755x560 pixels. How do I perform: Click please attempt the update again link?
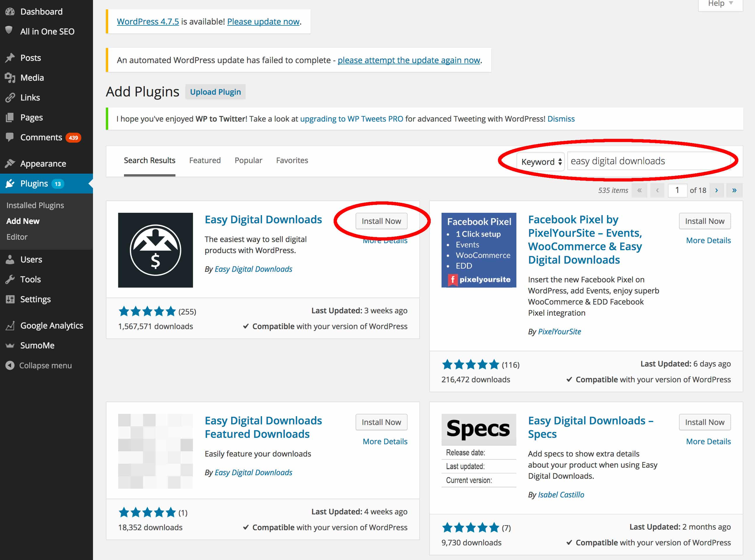(x=409, y=60)
